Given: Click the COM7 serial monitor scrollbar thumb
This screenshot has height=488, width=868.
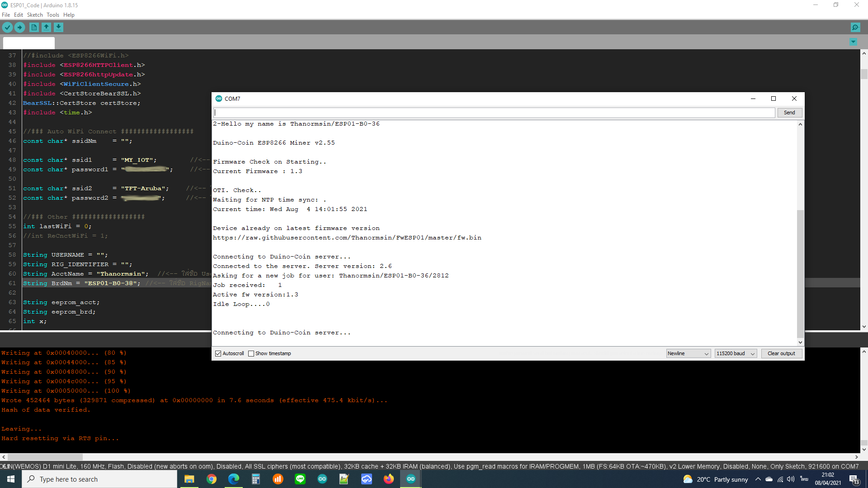Looking at the screenshot, I should point(800,274).
